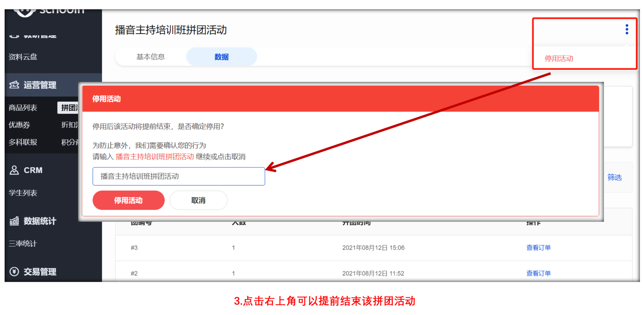View orders for group #3
Screen dimensions: 644x315
click(538, 248)
